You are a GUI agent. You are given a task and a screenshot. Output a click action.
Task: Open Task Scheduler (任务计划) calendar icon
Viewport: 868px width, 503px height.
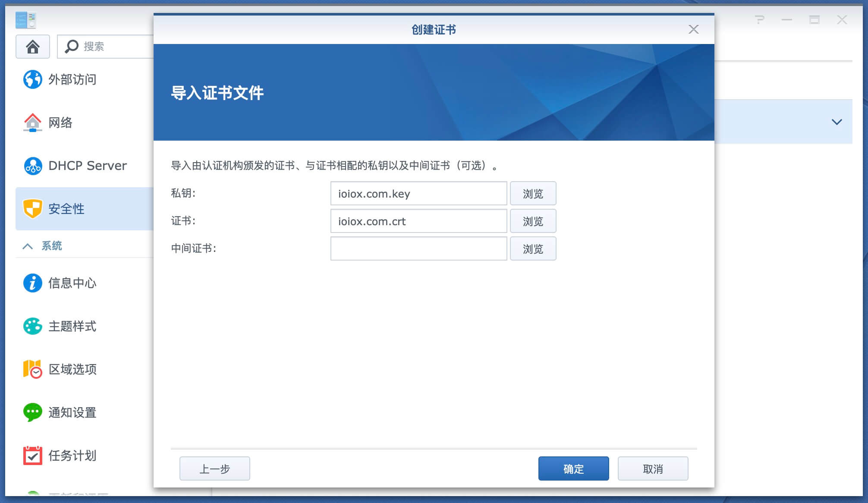[32, 456]
